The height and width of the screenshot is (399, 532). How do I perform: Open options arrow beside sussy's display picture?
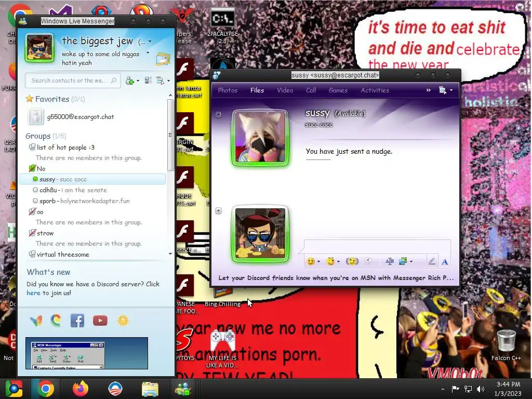(219, 115)
